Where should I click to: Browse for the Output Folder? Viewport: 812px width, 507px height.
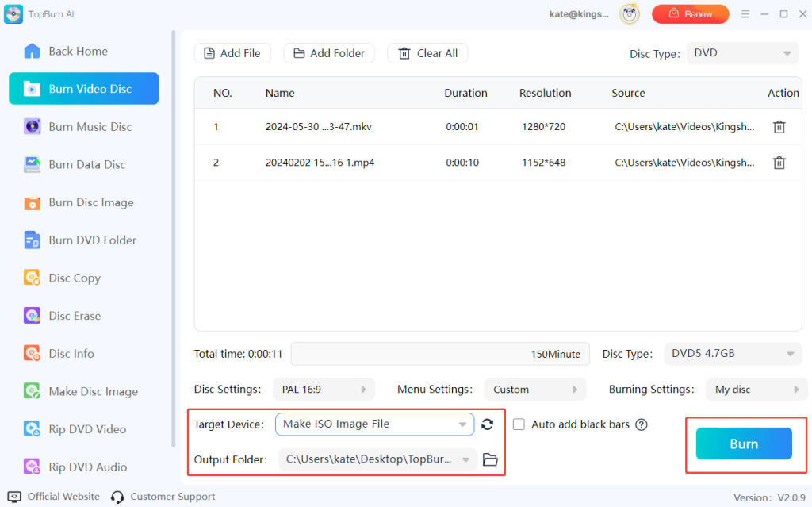[489, 459]
